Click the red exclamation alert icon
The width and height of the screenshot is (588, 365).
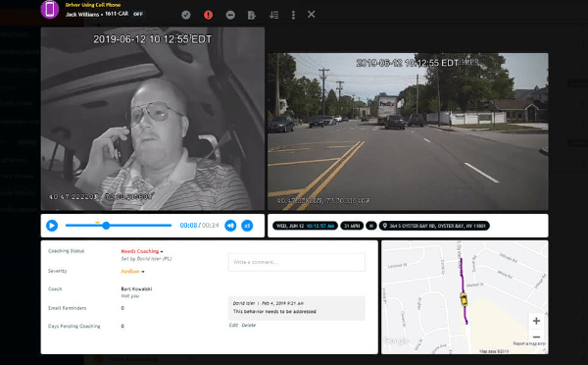208,15
